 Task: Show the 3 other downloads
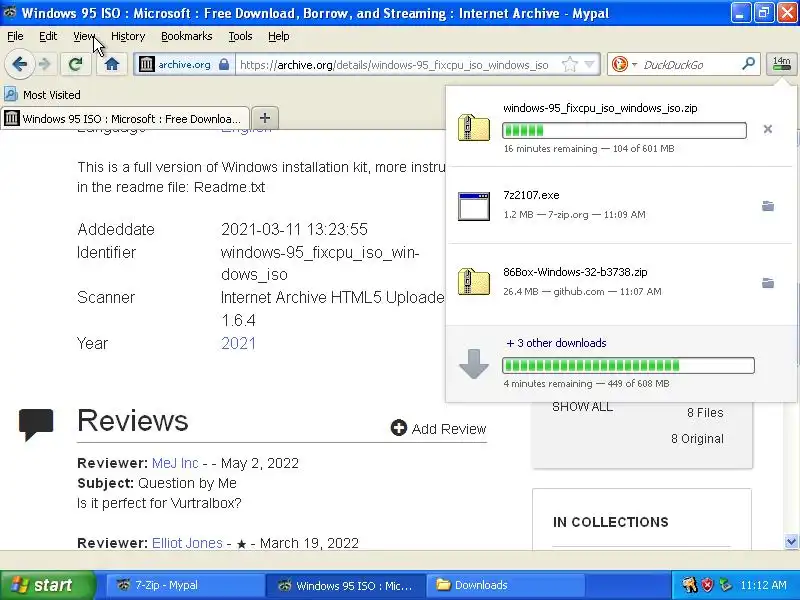coord(556,343)
